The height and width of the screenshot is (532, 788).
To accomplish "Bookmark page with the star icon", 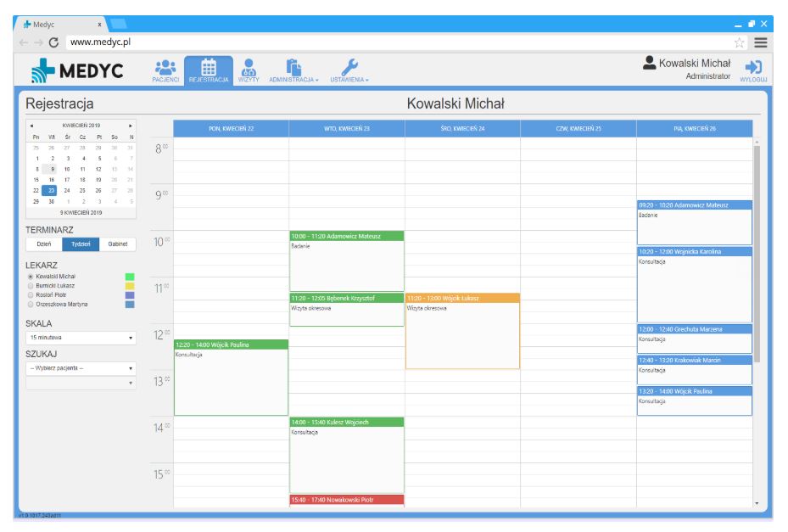I will [740, 42].
